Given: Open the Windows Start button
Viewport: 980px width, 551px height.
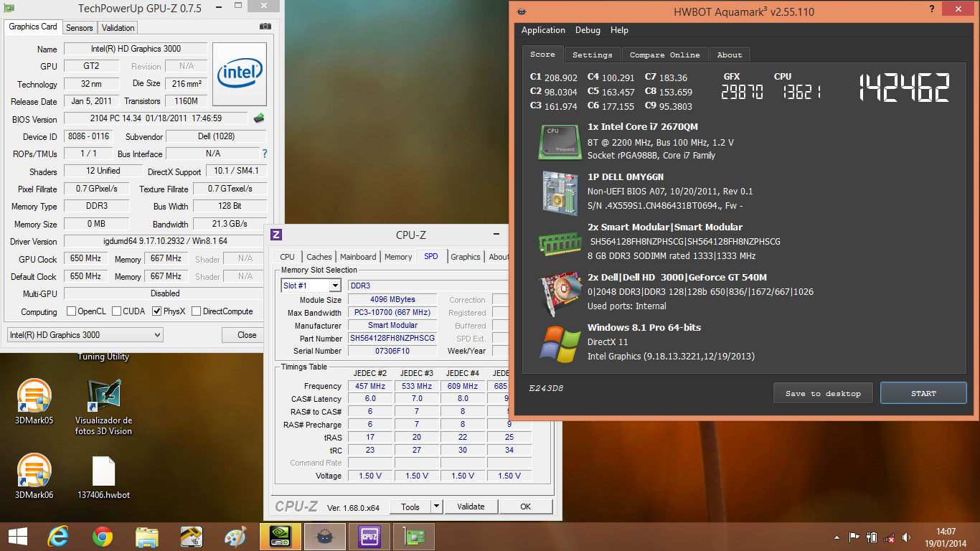Looking at the screenshot, I should click(x=18, y=536).
